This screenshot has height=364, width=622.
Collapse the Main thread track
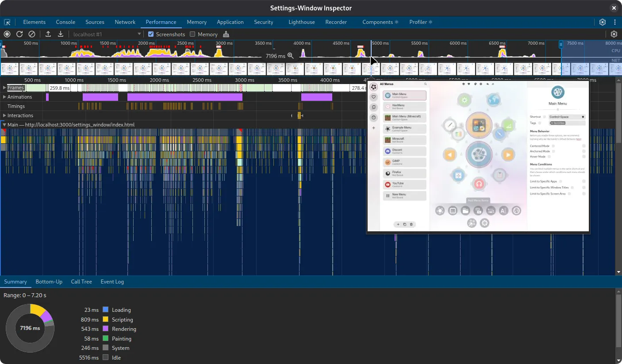pos(5,124)
